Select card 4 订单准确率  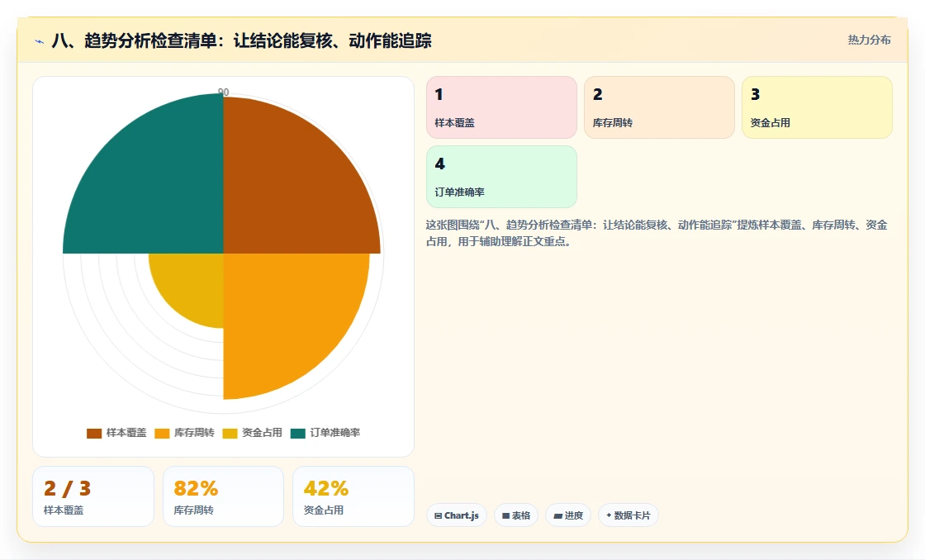(501, 177)
